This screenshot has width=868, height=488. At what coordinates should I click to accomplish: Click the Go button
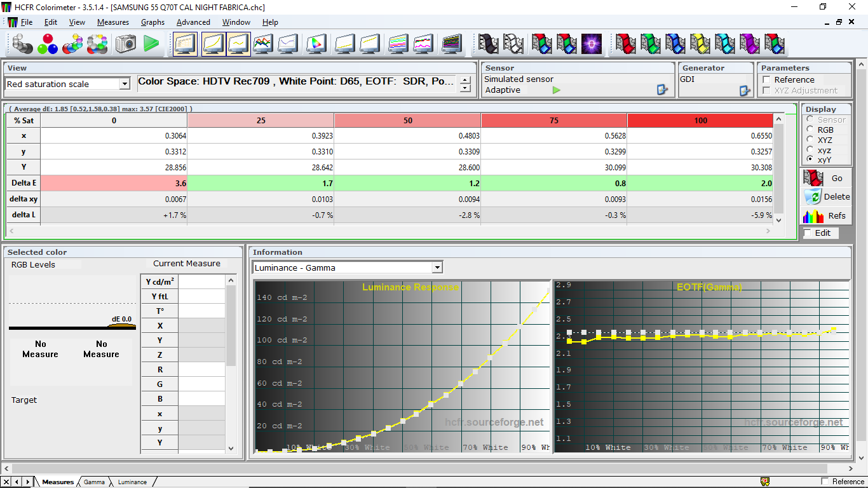[826, 178]
